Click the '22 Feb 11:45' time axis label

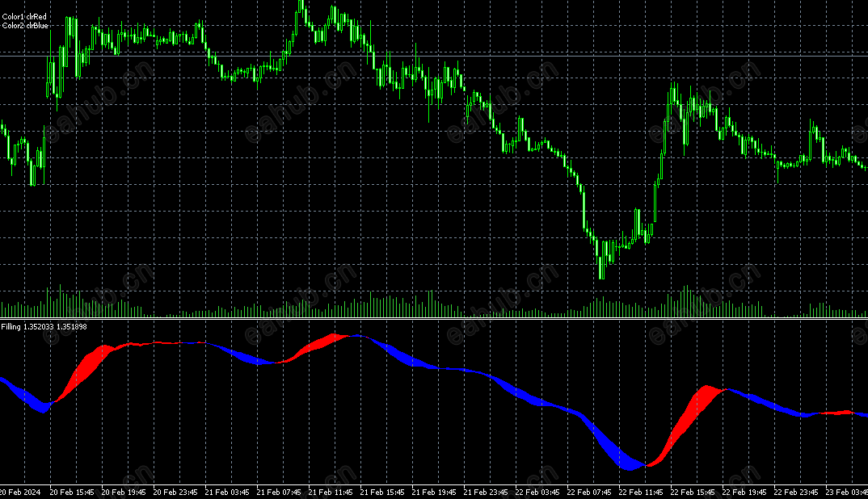pyautogui.click(x=640, y=493)
